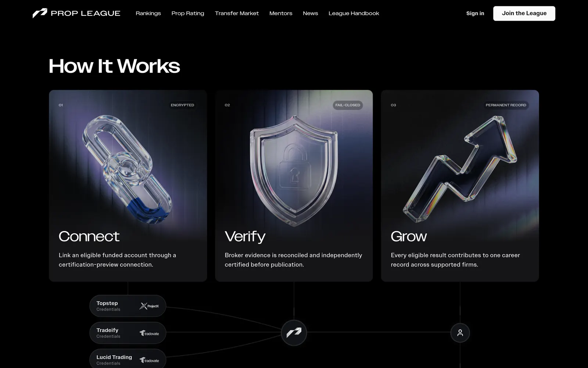Viewport: 588px width, 368px height.
Task: Open the News page
Action: (x=310, y=13)
